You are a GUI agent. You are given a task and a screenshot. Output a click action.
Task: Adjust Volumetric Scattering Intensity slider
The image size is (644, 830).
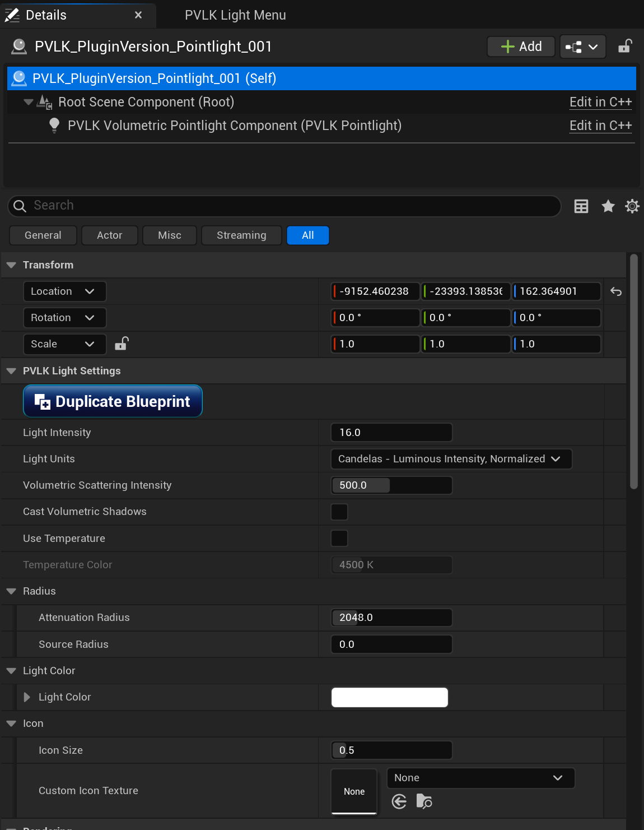click(391, 485)
